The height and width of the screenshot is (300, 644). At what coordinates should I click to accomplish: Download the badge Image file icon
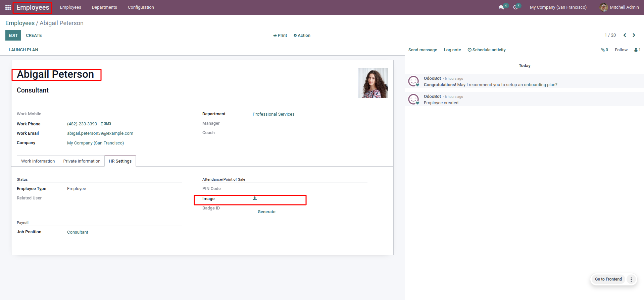pyautogui.click(x=255, y=198)
